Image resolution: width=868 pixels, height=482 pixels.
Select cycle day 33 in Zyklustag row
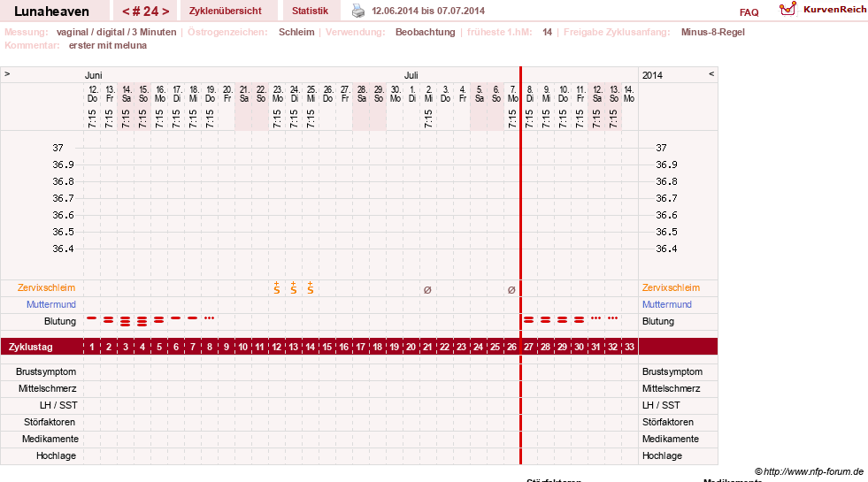(629, 347)
